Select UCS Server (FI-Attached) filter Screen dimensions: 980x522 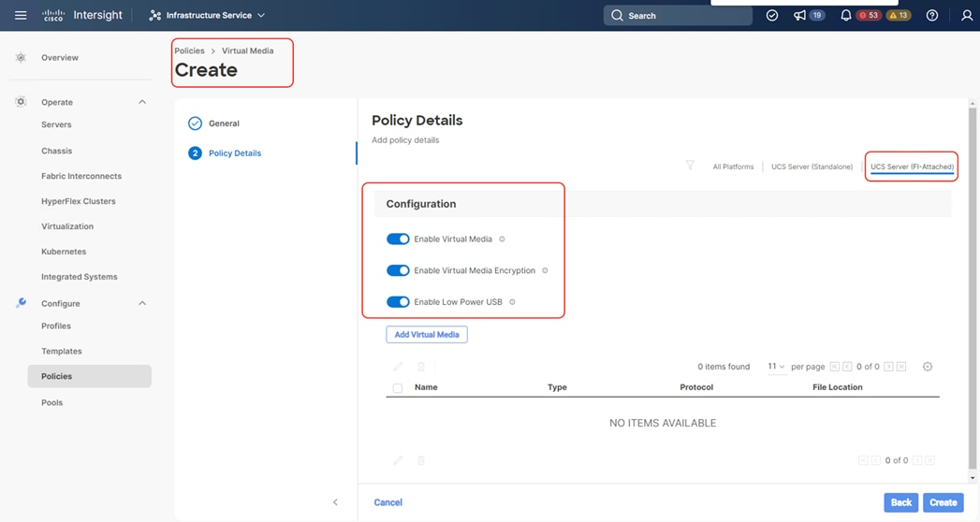[x=912, y=167]
